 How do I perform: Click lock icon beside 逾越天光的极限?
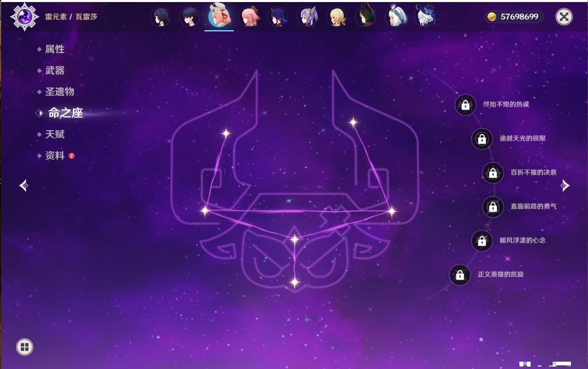482,139
